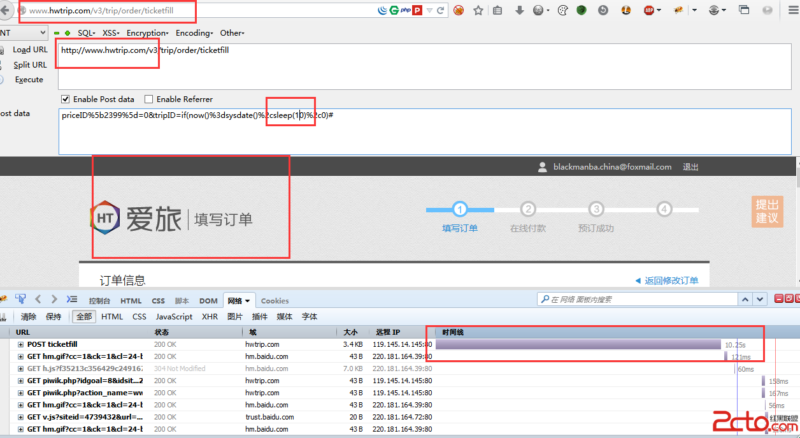Image resolution: width=800 pixels, height=438 pixels.
Task: Switch to the DOM tab in Firebug
Action: (208, 300)
